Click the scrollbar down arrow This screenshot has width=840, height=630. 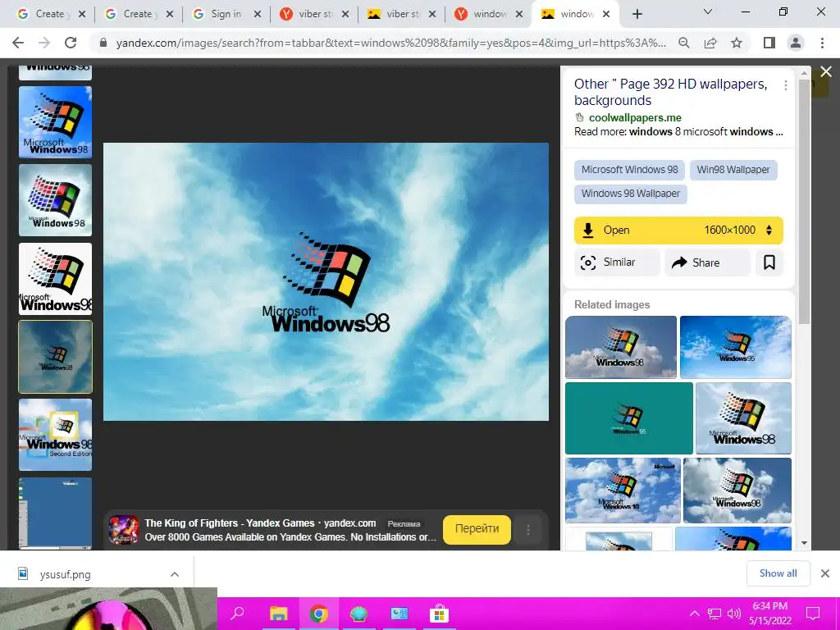coord(804,543)
